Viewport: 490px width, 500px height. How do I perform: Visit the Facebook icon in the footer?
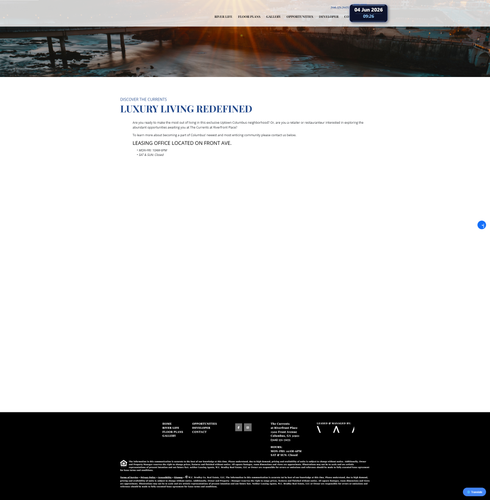pos(238,427)
